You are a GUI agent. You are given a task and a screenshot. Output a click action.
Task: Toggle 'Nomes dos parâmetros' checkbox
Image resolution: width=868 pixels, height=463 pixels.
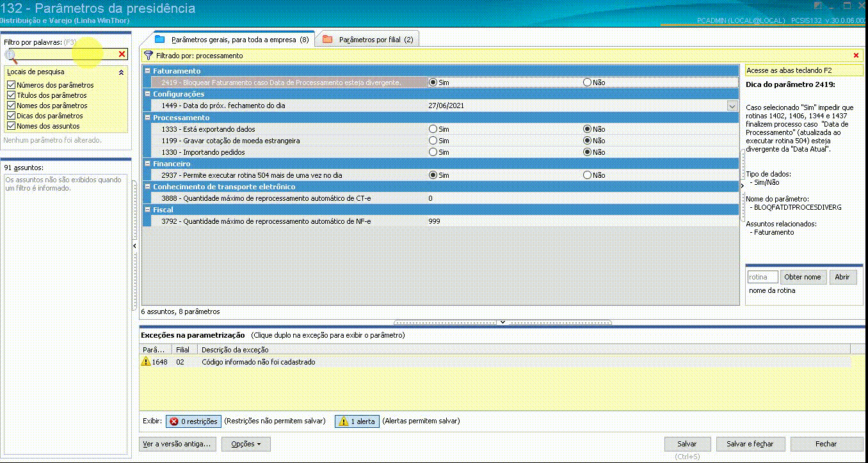[x=10, y=106]
